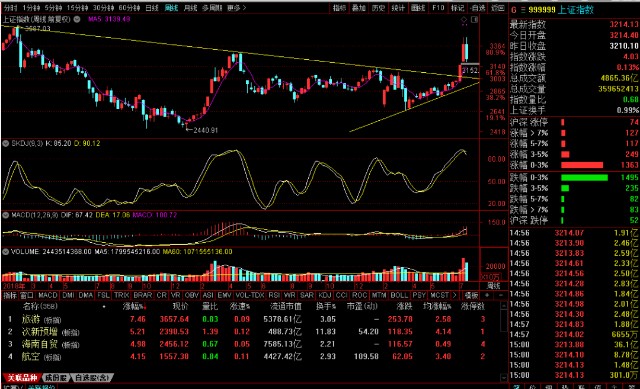The width and height of the screenshot is (640, 389).
Task: Open the round settings icon beside MACD indicator
Action: click(x=6, y=215)
